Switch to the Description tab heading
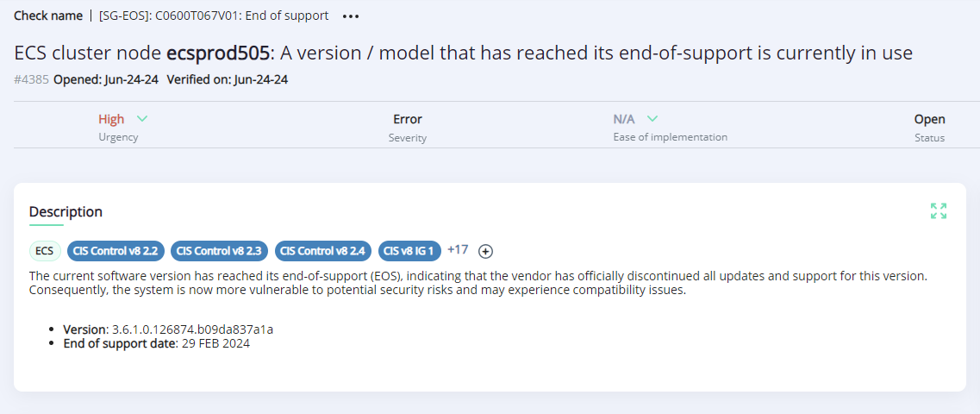 [x=66, y=212]
